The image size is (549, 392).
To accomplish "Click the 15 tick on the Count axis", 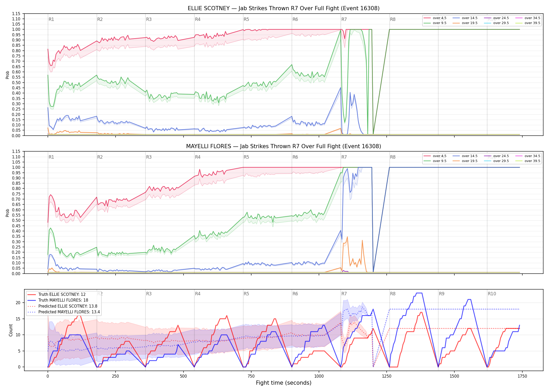I will [x=18, y=319].
